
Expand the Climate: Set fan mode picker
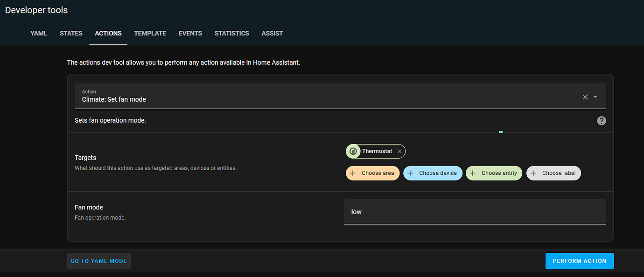click(595, 97)
